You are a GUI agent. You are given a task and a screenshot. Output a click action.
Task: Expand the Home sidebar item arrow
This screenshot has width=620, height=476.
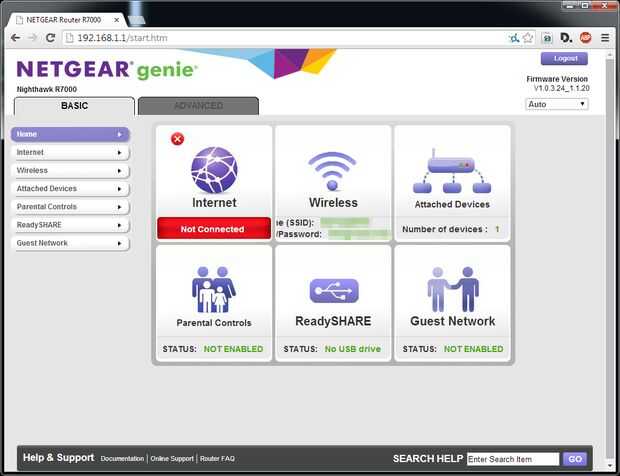(120, 134)
